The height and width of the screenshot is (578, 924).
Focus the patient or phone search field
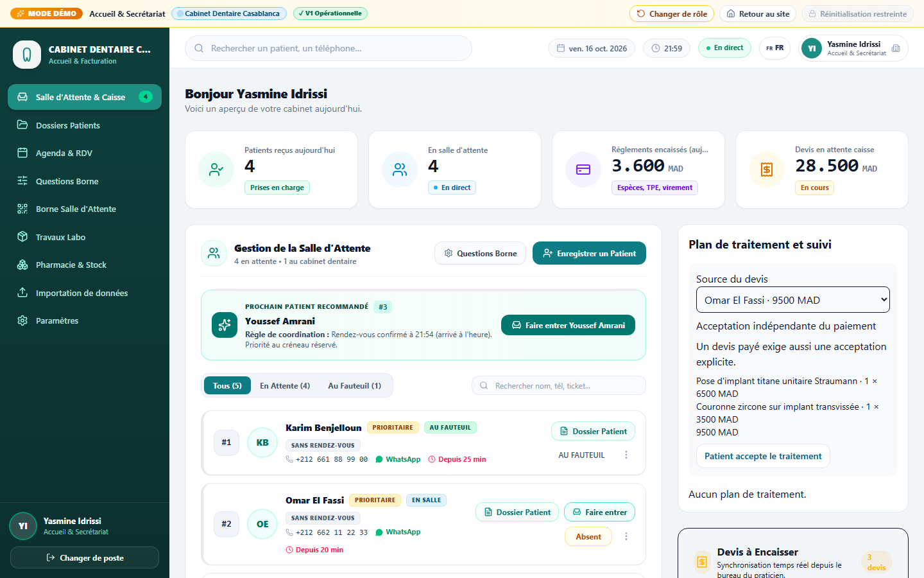coord(329,48)
